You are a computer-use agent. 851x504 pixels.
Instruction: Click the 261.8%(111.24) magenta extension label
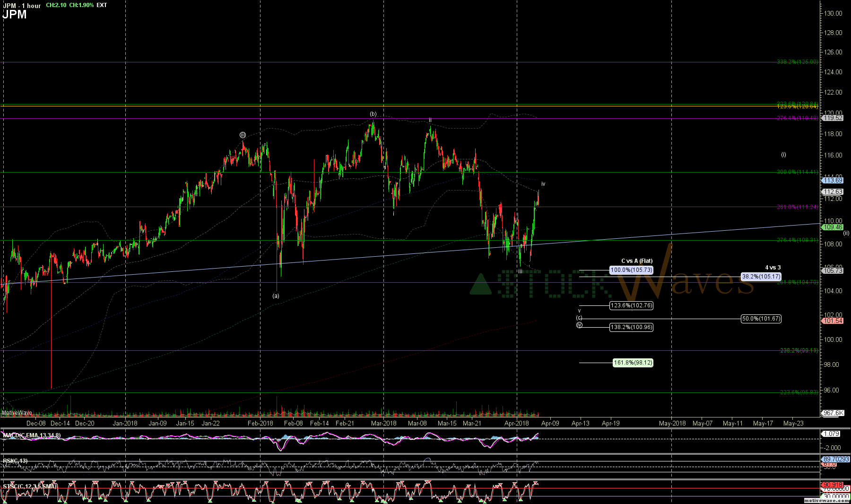tap(798, 207)
